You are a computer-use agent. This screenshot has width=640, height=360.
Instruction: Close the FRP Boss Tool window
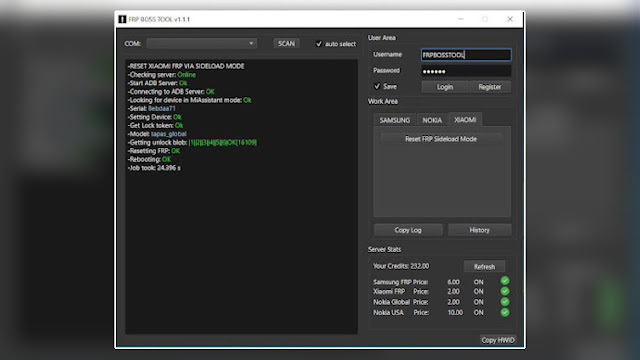coord(510,19)
